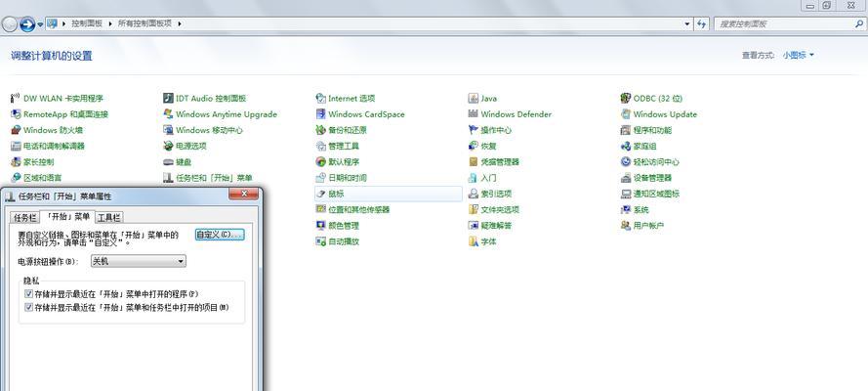868x391 pixels.
Task: Open 管理工具 icon
Action: tap(320, 147)
